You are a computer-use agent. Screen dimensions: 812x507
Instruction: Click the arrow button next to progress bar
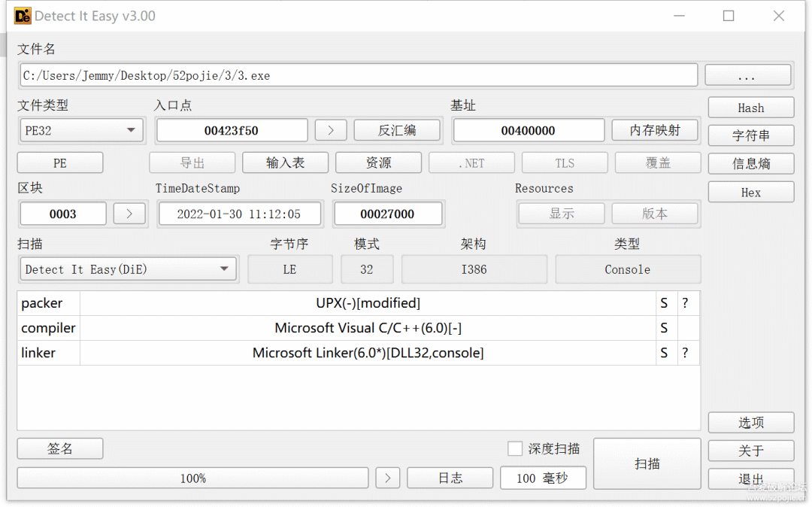tap(387, 478)
